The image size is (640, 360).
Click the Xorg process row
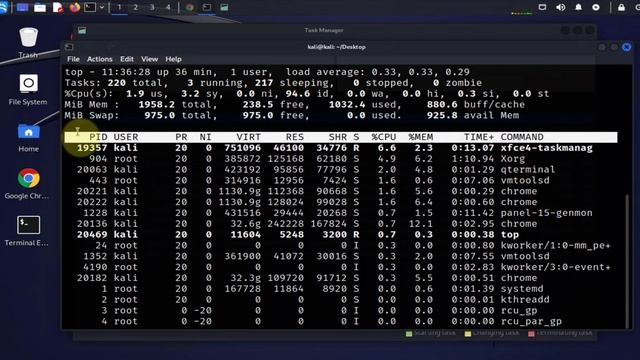pos(340,158)
